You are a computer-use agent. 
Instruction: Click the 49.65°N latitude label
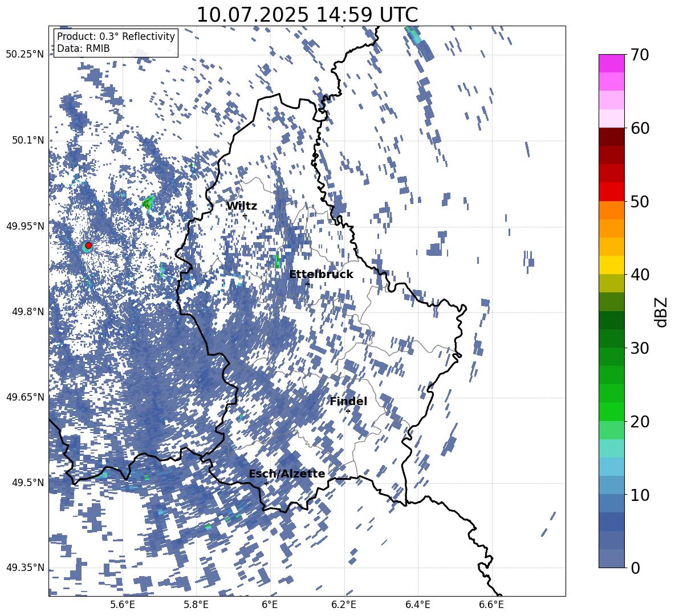25,397
